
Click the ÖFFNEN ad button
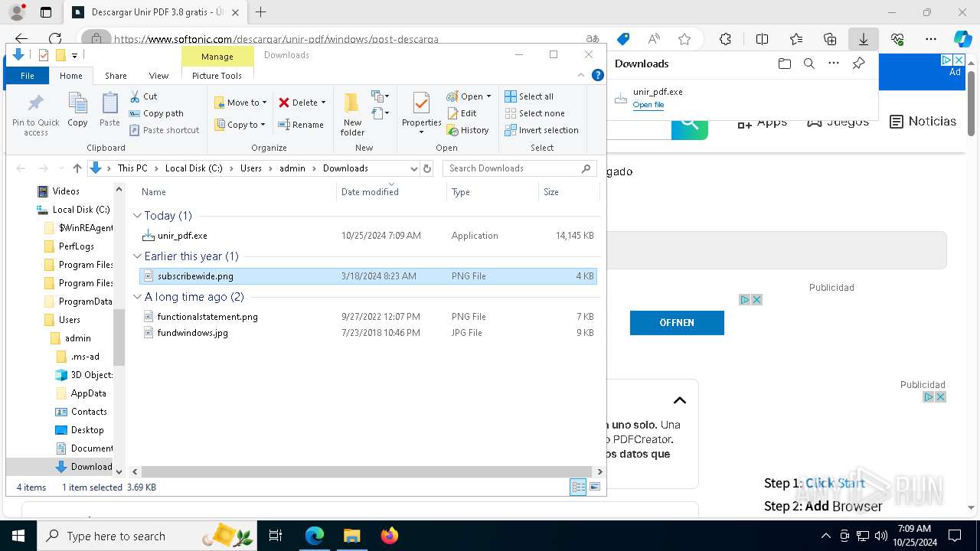click(x=677, y=323)
